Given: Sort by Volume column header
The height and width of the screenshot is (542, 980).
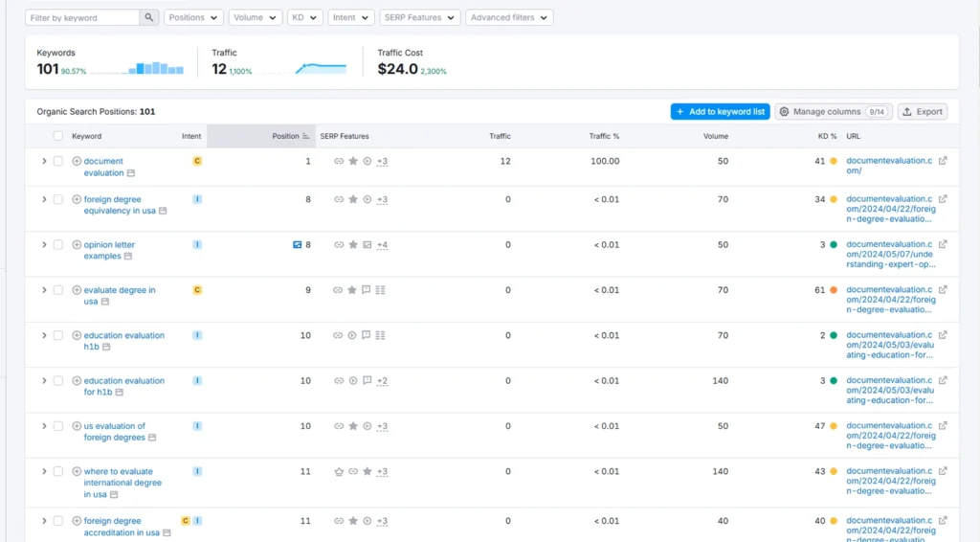Looking at the screenshot, I should pyautogui.click(x=715, y=136).
